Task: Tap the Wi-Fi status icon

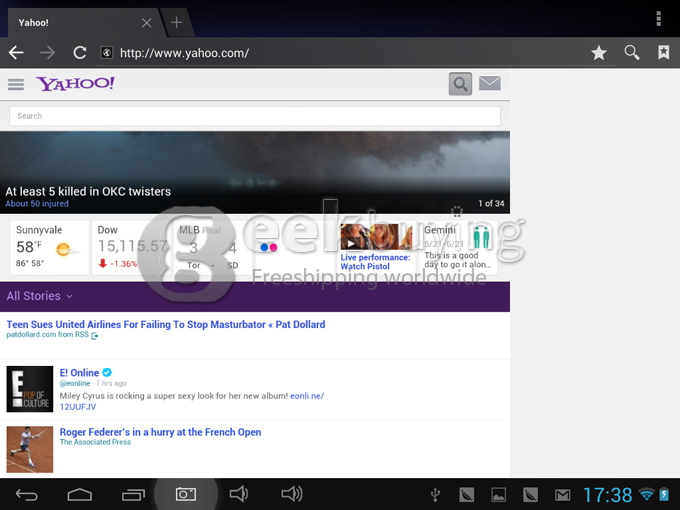Action: click(x=647, y=494)
